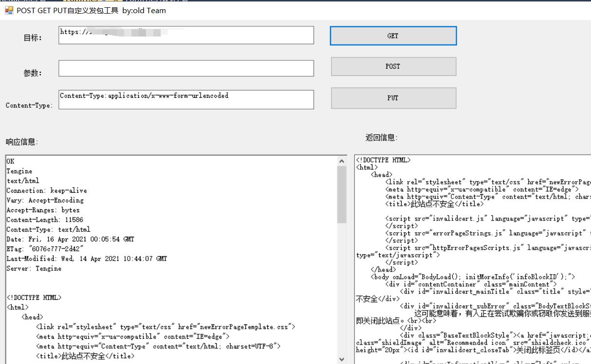Click the 参数 label
591x364 pixels.
point(33,73)
